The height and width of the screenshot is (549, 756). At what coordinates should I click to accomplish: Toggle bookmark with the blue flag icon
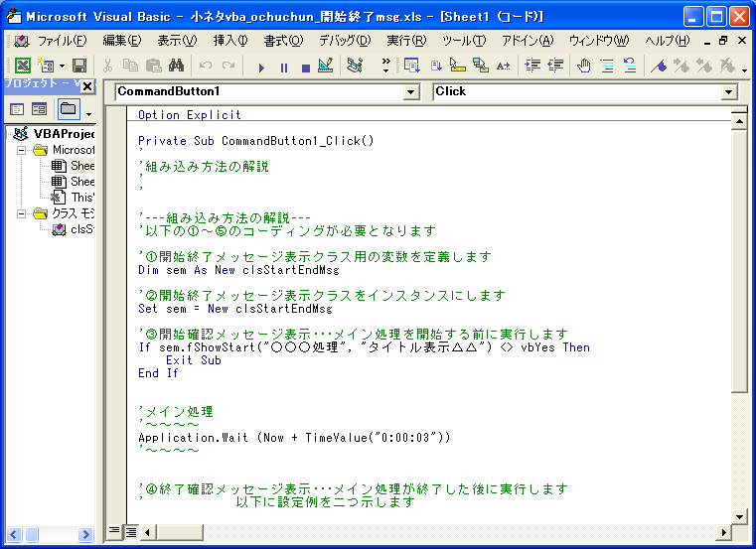tap(659, 66)
